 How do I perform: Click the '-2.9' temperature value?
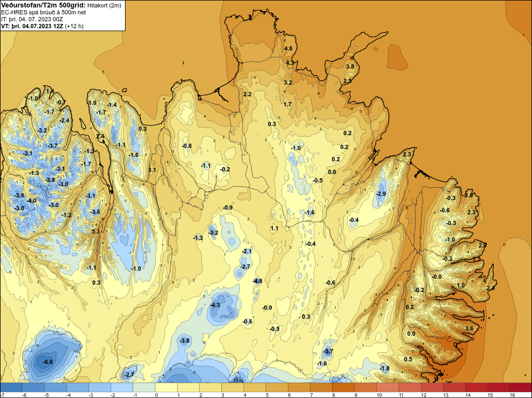coord(381,194)
